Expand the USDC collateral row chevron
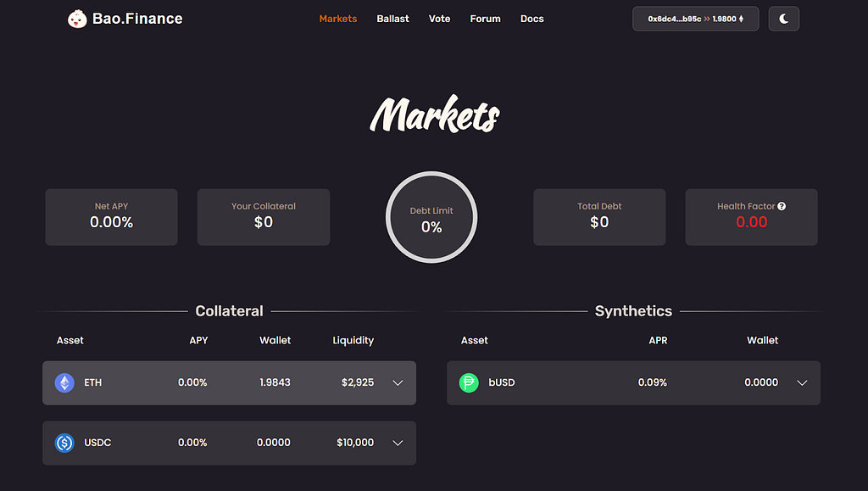 coord(398,443)
